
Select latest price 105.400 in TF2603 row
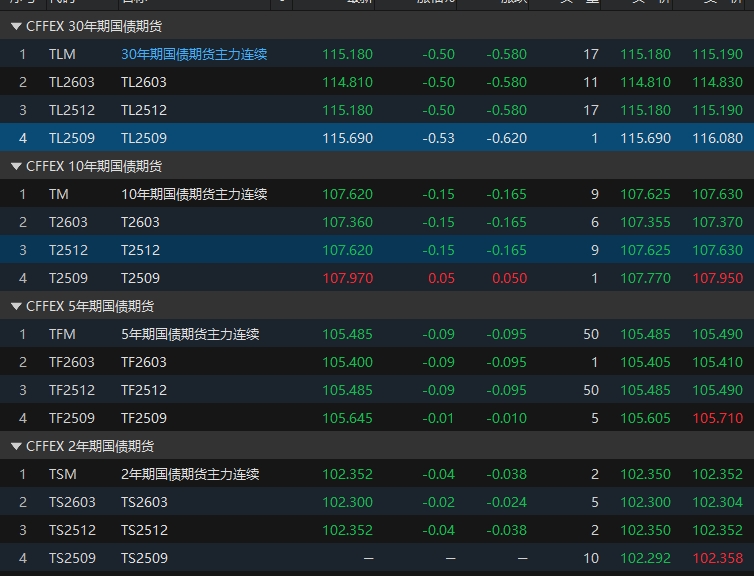tap(348, 362)
